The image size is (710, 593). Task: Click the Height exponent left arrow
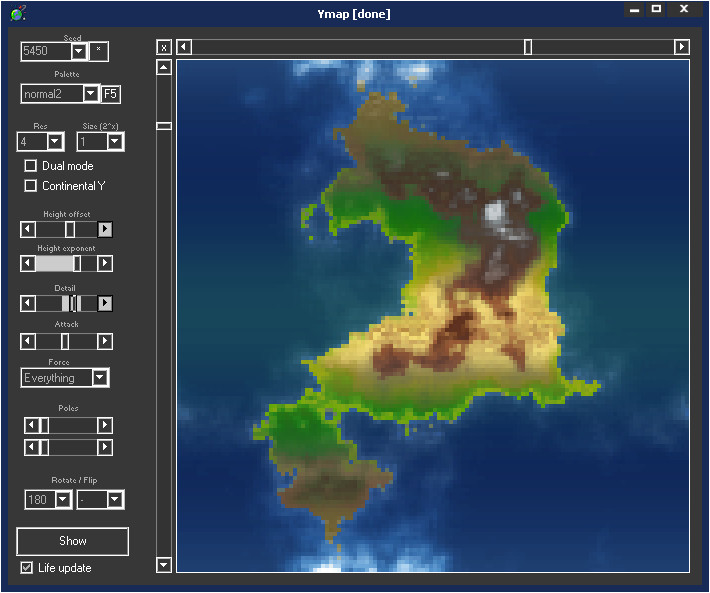[x=28, y=264]
